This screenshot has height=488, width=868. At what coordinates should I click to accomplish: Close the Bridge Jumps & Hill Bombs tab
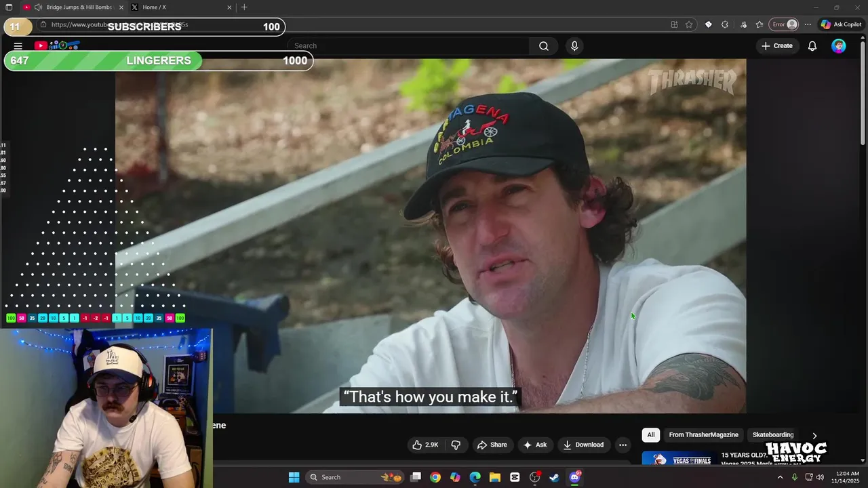click(x=121, y=7)
